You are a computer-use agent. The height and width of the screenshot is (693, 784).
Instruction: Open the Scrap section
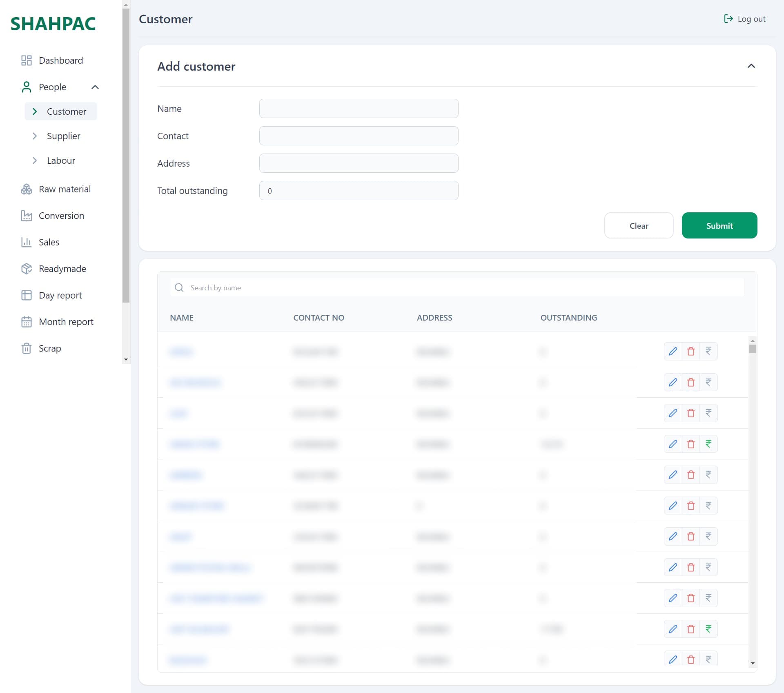[x=49, y=348]
